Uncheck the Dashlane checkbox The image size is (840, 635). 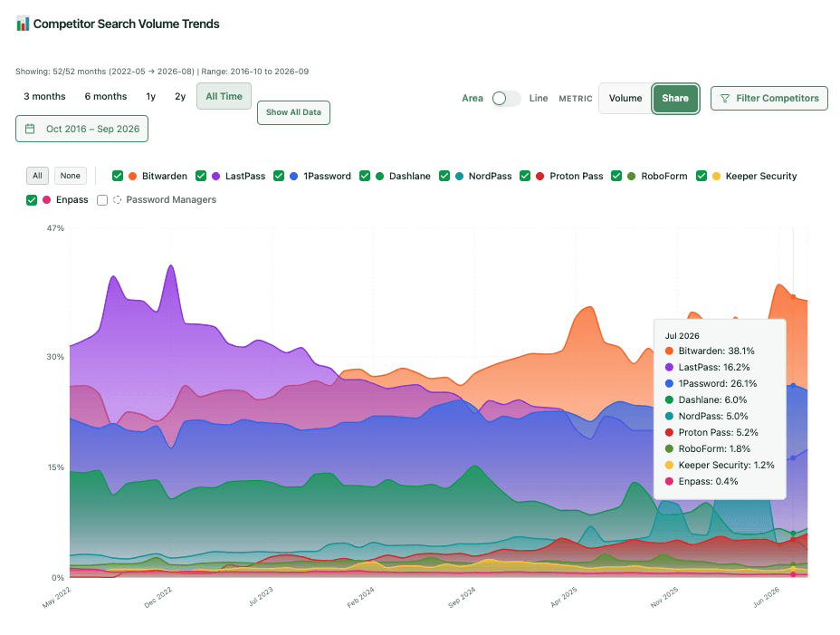coord(365,176)
